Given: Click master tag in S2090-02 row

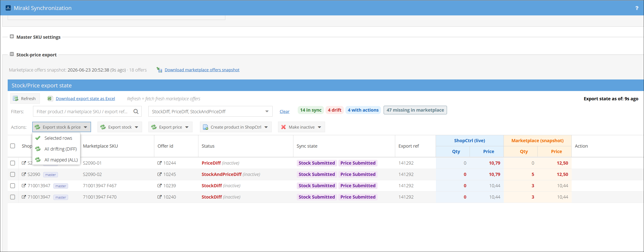Looking at the screenshot, I should [x=50, y=175].
